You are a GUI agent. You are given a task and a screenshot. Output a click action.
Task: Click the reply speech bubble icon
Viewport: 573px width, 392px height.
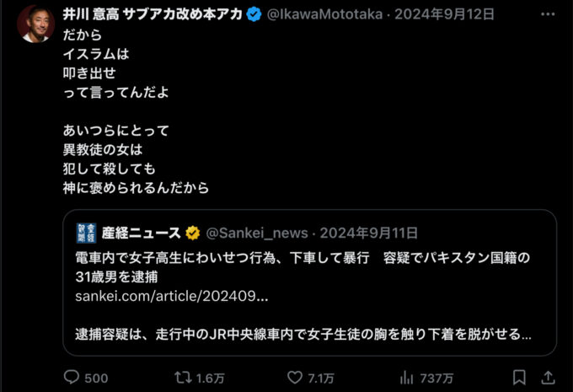[x=72, y=377]
